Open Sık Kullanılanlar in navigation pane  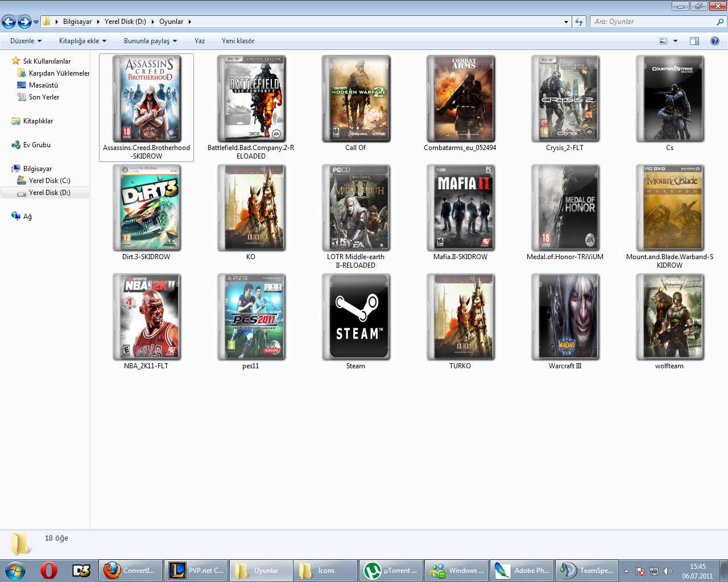click(47, 61)
